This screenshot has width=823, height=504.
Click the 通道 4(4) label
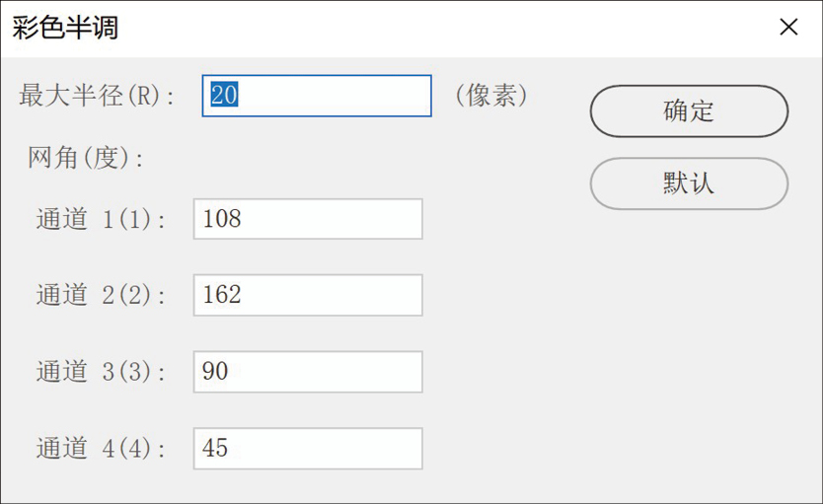101,450
